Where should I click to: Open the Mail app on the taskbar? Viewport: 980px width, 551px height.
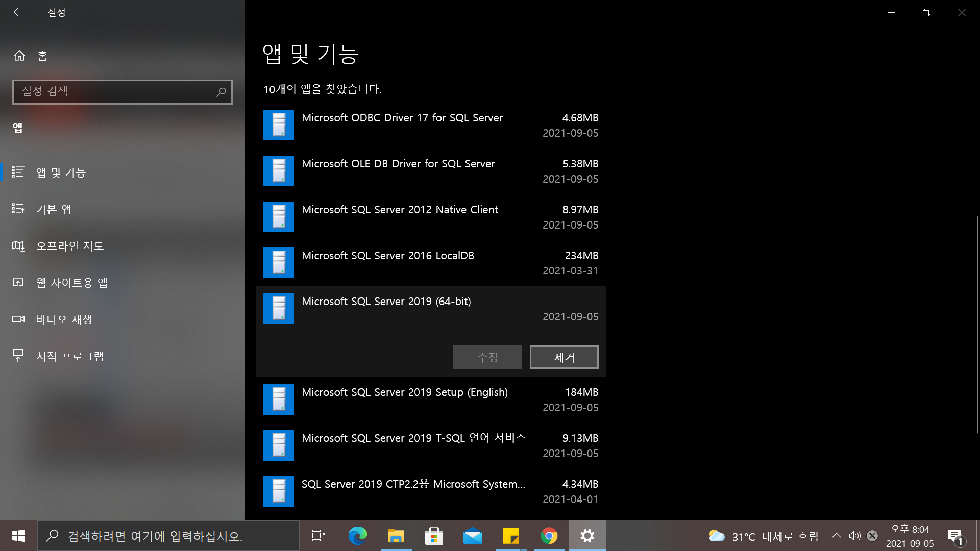click(472, 536)
